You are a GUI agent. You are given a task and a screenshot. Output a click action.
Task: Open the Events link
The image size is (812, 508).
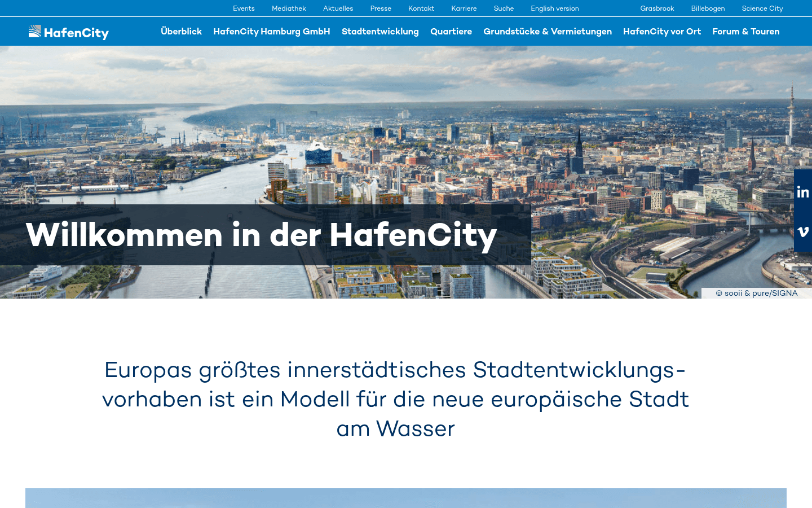tap(244, 8)
